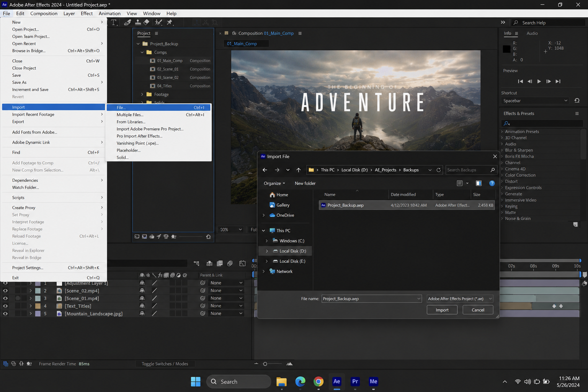The width and height of the screenshot is (588, 392).
Task: Select the Roto Brush tool
Action: (x=158, y=23)
